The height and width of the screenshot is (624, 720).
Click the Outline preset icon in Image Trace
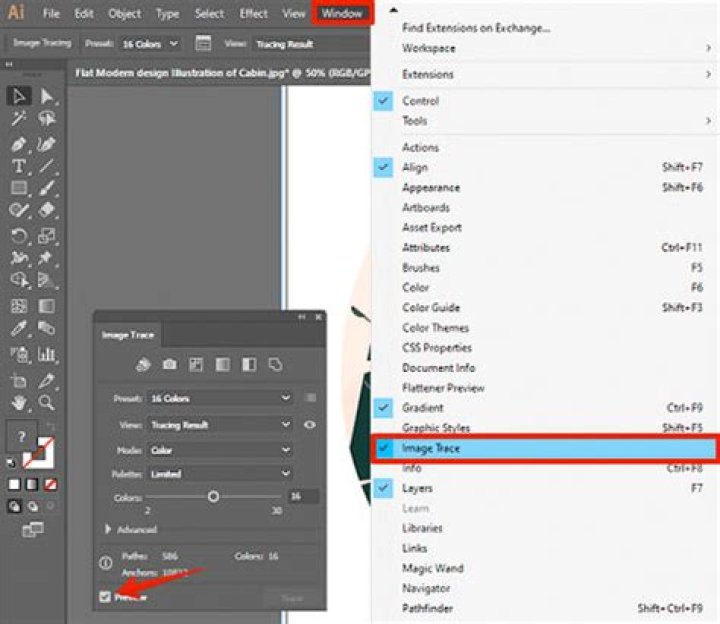275,365
